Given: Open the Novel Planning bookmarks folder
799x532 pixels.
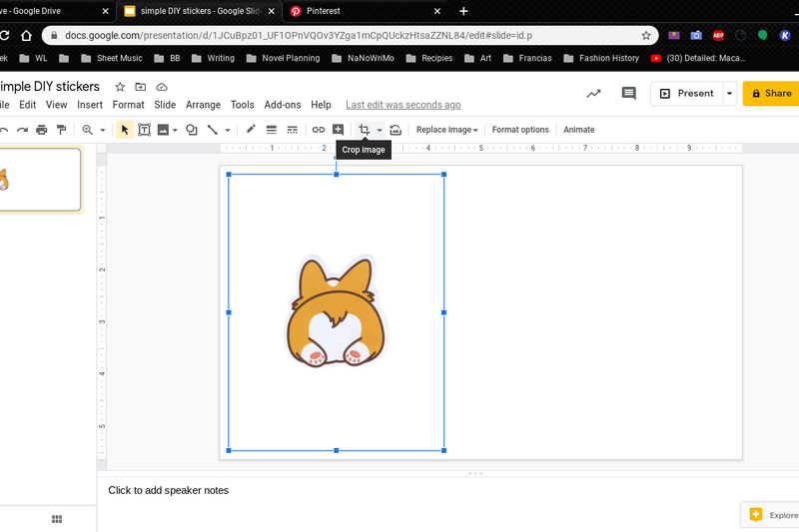Looking at the screenshot, I should (x=283, y=58).
